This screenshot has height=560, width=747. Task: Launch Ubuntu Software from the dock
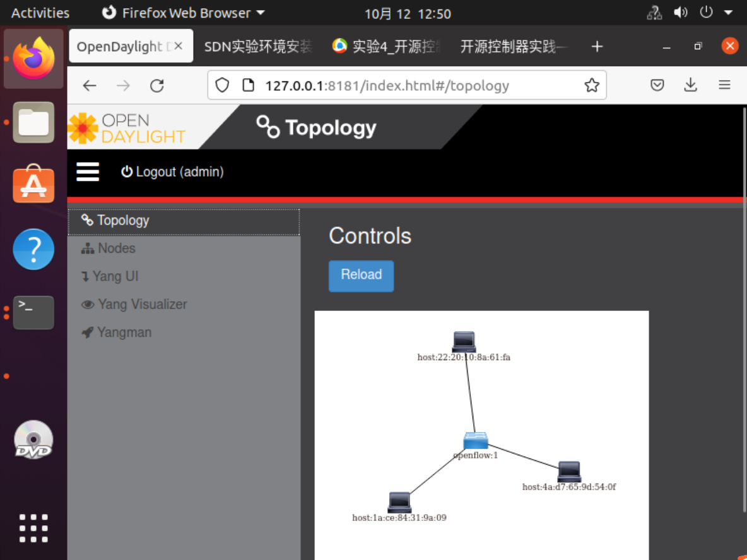33,184
